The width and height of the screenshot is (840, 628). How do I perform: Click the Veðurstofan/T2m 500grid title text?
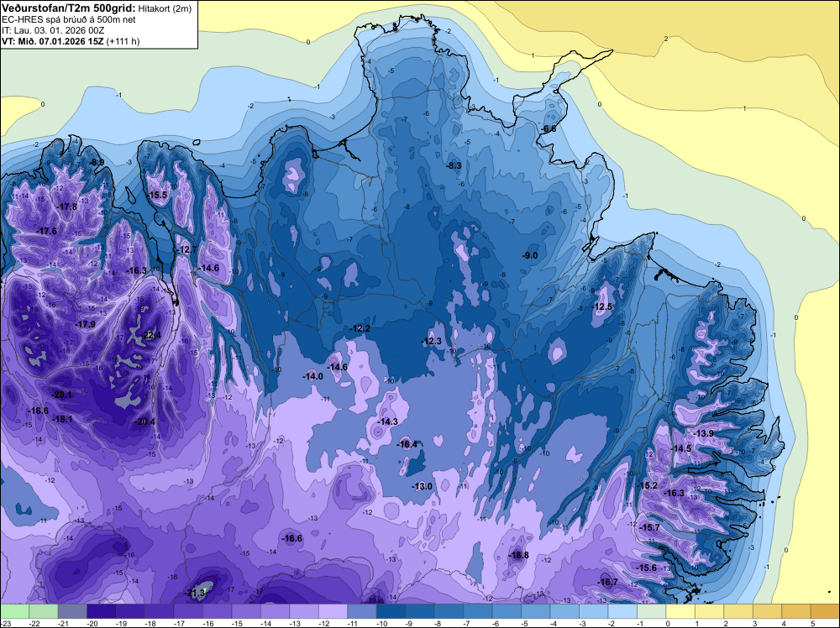pyautogui.click(x=69, y=8)
